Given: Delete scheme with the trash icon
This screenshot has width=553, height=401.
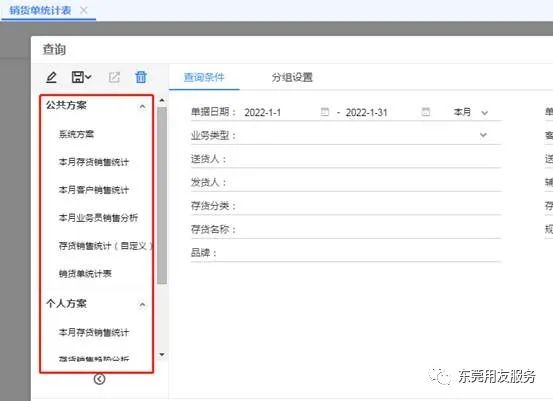Looking at the screenshot, I should click(141, 77).
